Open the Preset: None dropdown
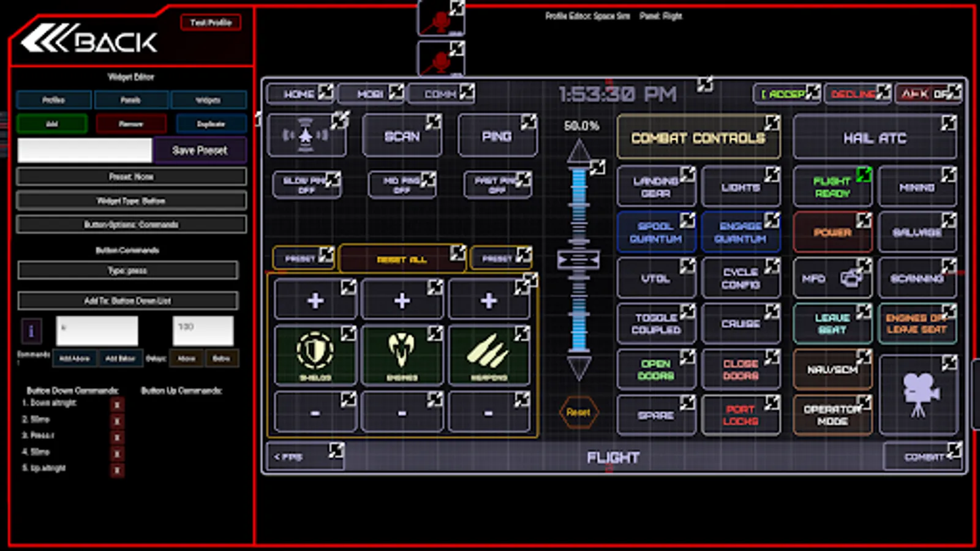 (x=131, y=176)
